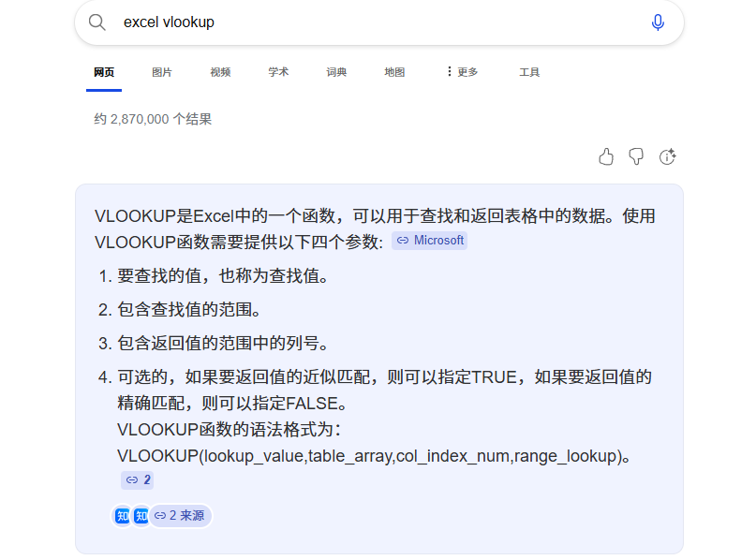Open the 学术 search tab
Screen dimensions: 756x560
(x=278, y=71)
